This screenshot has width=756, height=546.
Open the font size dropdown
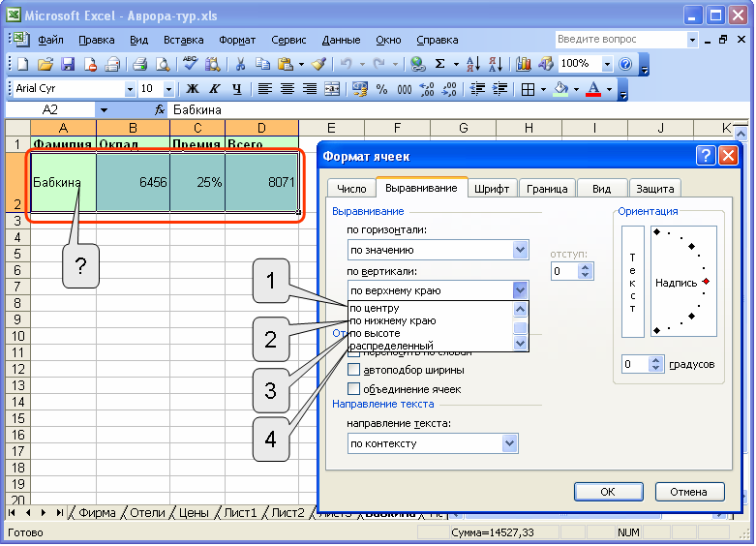point(168,89)
